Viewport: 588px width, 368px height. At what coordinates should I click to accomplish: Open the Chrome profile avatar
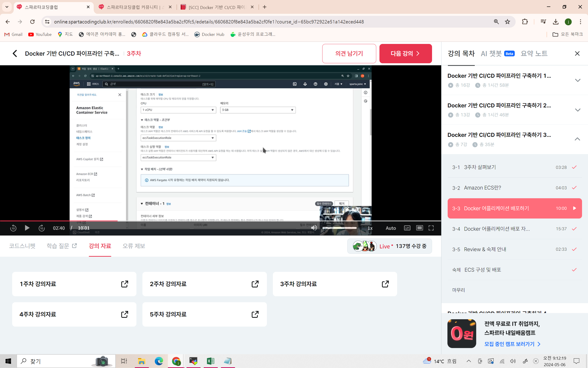568,22
